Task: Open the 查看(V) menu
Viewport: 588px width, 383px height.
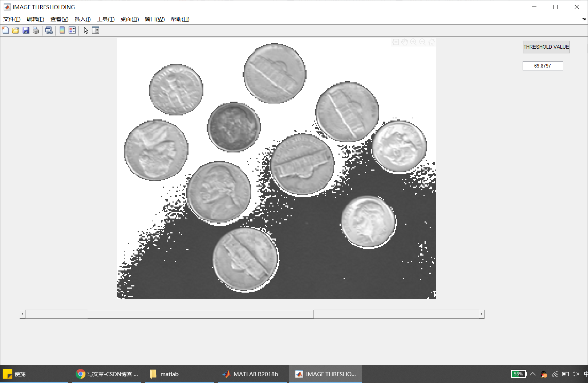Action: (60, 19)
